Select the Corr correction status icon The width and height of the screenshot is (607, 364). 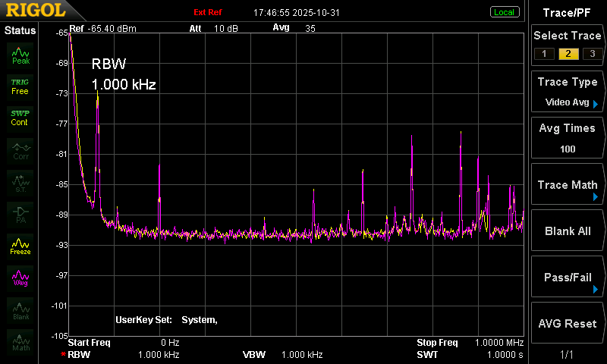[20, 151]
